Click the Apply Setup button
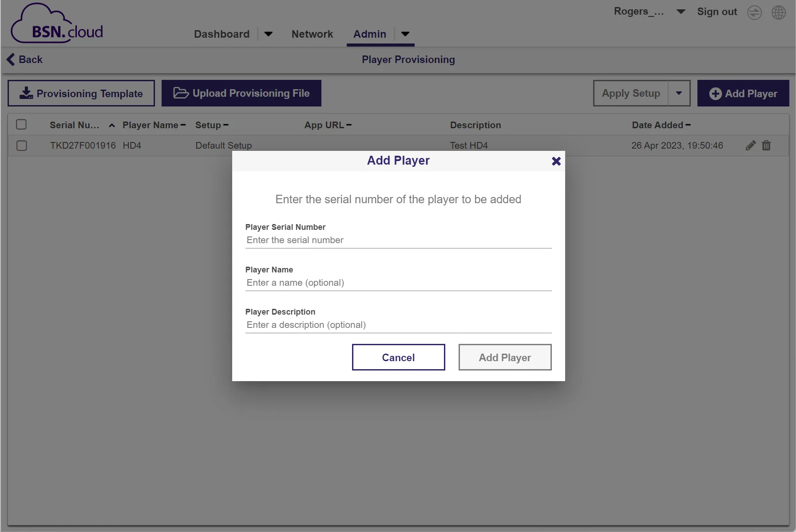This screenshot has width=796, height=532. click(x=631, y=93)
